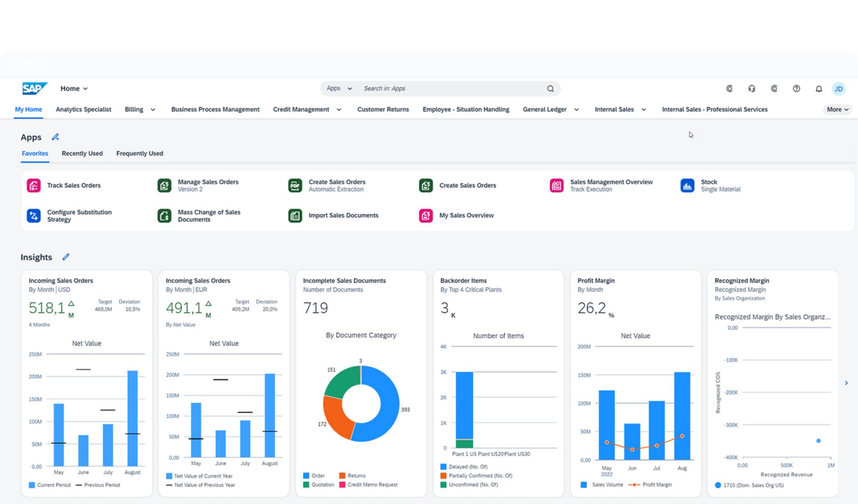Open Import Sales Documents link
Viewport: 858px width, 504px height.
[x=343, y=215]
